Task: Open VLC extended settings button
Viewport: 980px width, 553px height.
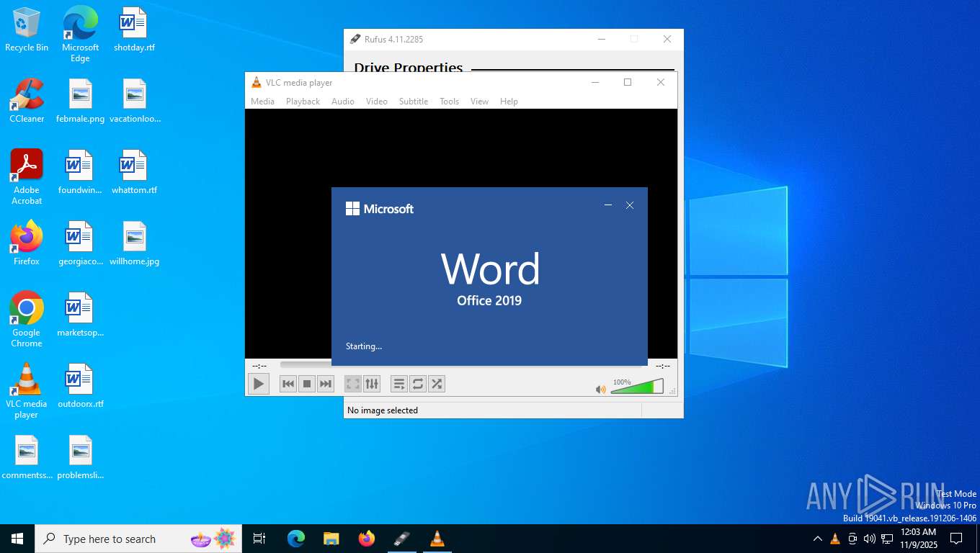Action: click(x=372, y=384)
